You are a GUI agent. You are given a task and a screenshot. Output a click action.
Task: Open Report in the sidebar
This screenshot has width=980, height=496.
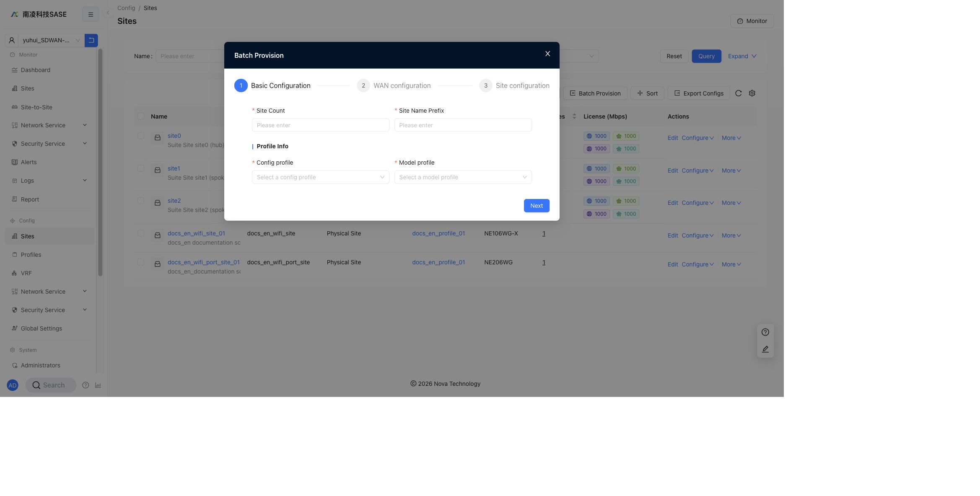(x=50, y=199)
